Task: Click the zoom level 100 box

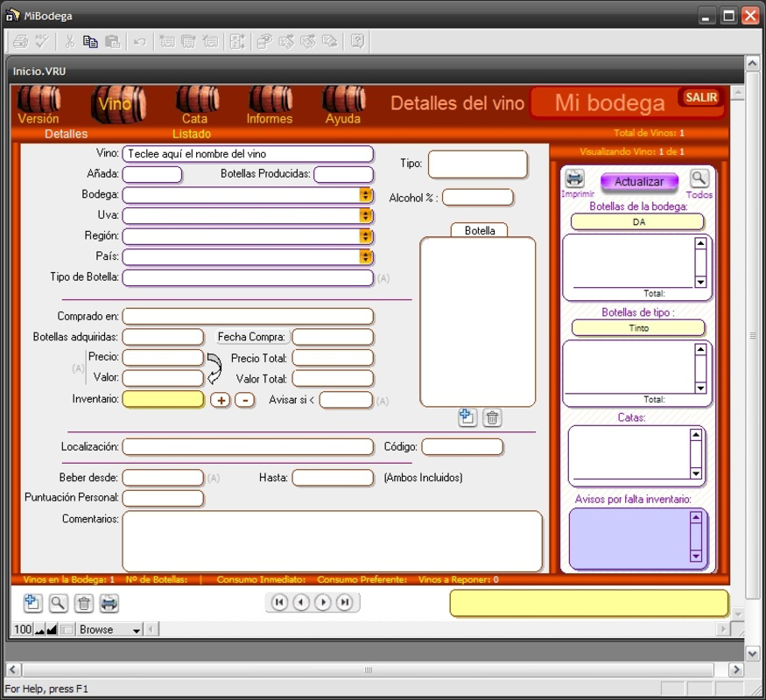Action: (23, 630)
